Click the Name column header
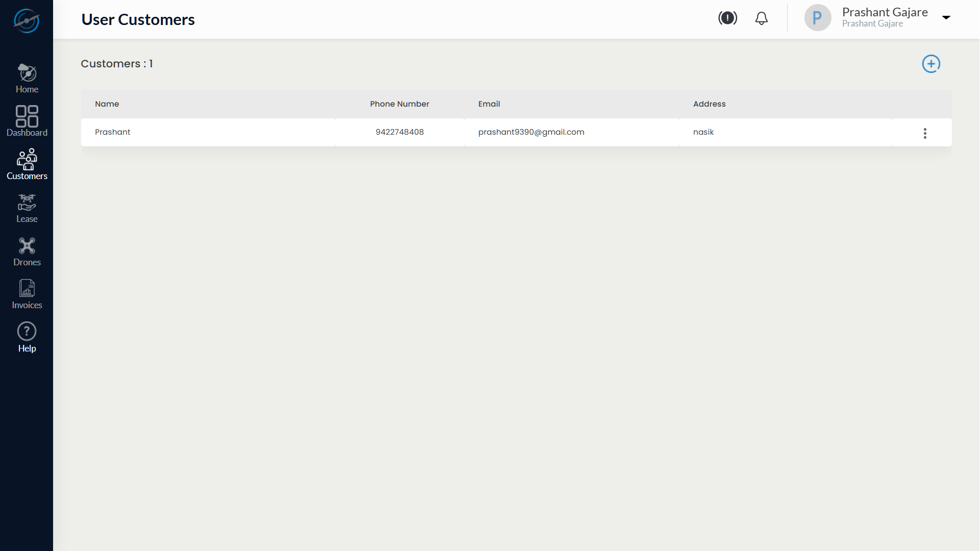Viewport: 980px width, 551px height. [x=107, y=104]
